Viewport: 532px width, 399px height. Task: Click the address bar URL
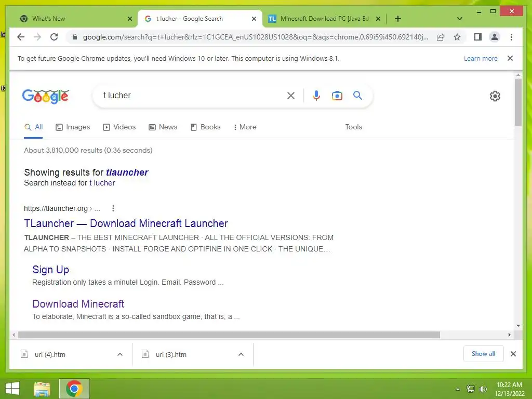click(255, 37)
